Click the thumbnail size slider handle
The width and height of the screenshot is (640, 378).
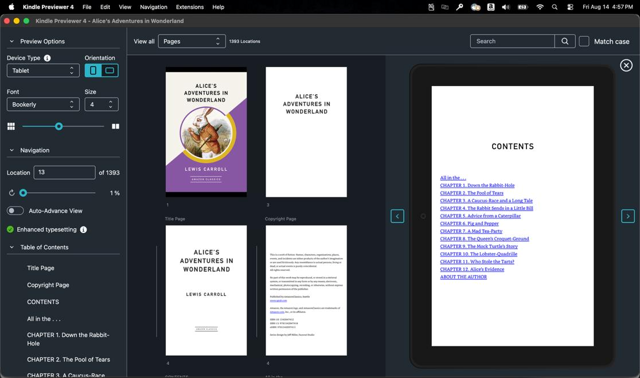tap(59, 127)
